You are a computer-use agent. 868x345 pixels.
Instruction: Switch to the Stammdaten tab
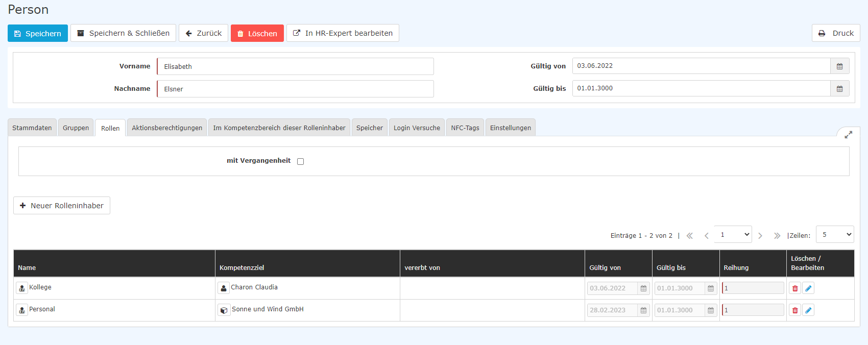(x=32, y=128)
